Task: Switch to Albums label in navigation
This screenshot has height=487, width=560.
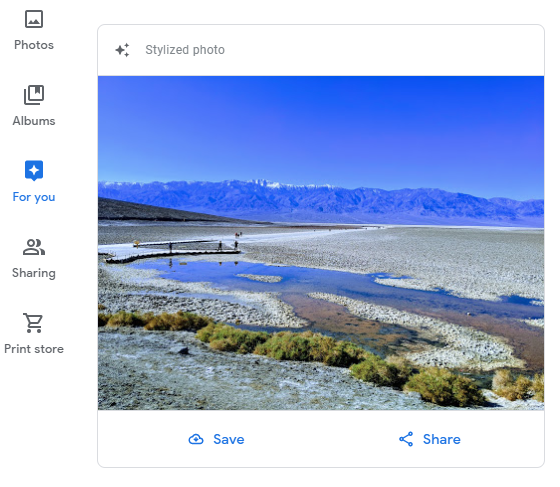Action: point(34,121)
